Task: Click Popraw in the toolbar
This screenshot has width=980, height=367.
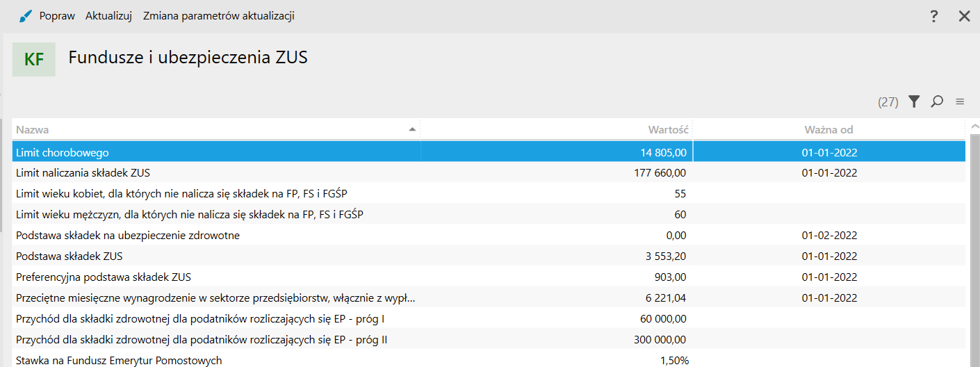Action: [57, 16]
